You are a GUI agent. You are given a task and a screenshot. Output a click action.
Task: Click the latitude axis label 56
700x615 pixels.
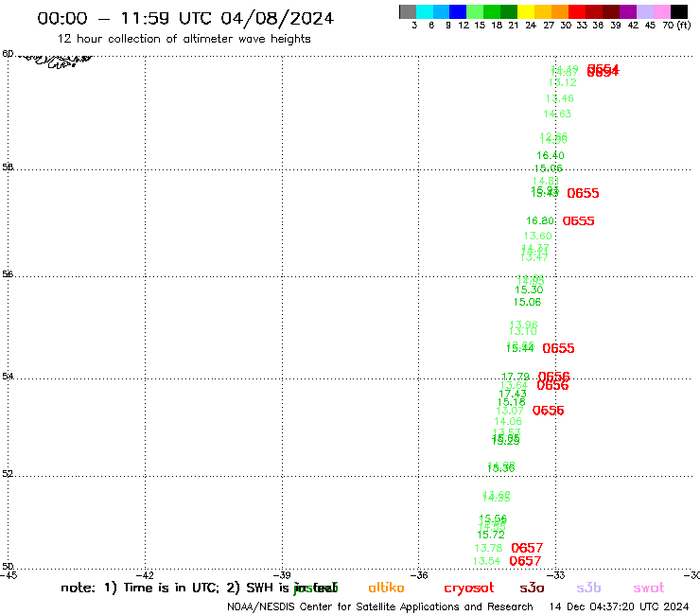pos(8,273)
